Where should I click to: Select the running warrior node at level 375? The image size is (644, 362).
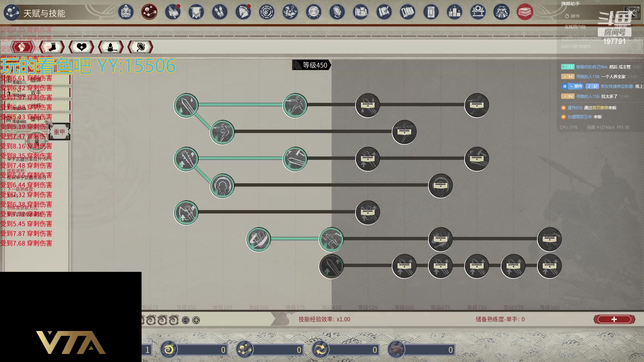pyautogui.click(x=295, y=105)
